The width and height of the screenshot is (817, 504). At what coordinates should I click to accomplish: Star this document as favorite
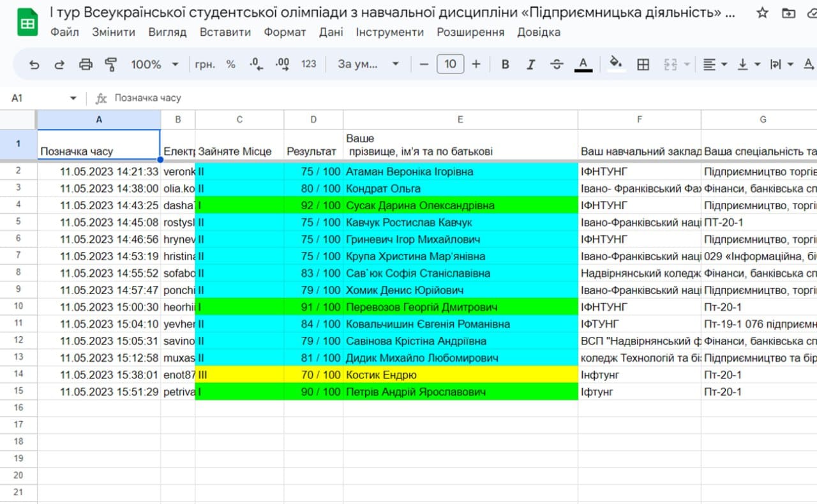pos(762,13)
